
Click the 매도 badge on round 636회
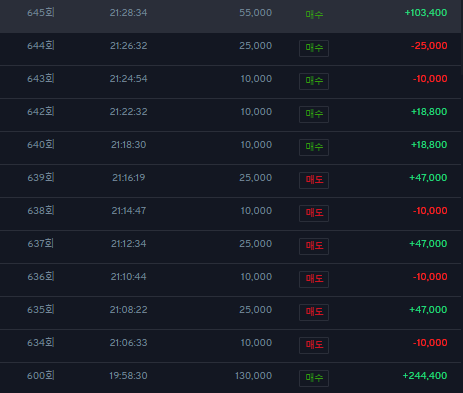pyautogui.click(x=314, y=279)
